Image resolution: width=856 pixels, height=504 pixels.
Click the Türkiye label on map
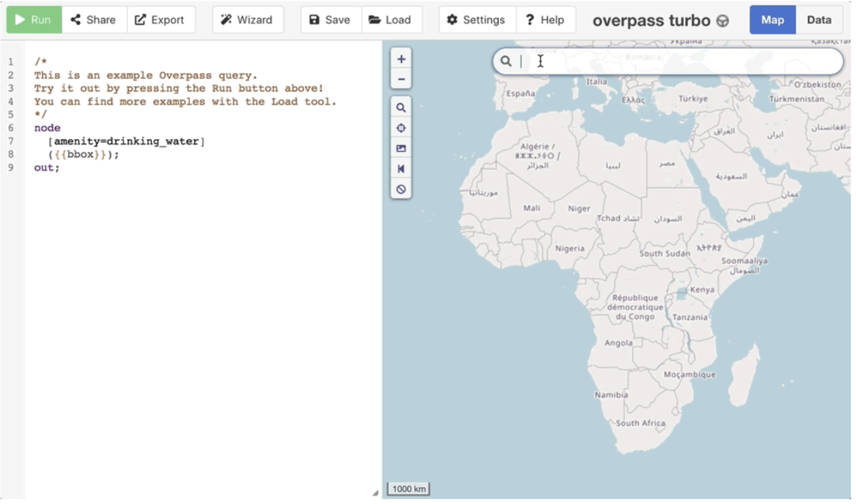click(693, 99)
